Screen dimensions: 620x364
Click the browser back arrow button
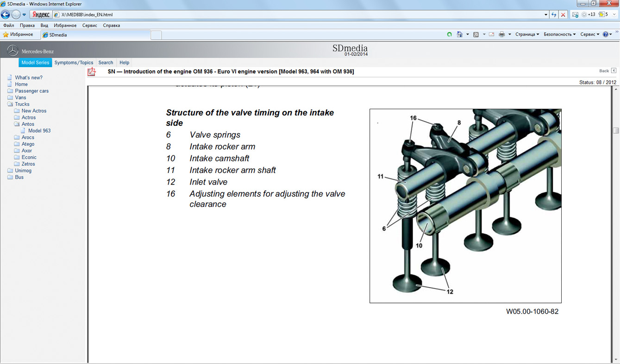coord(6,15)
